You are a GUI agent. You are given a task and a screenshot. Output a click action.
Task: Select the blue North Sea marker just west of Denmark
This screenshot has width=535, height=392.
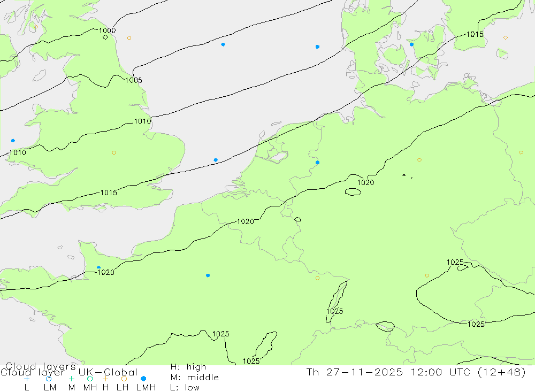click(317, 47)
